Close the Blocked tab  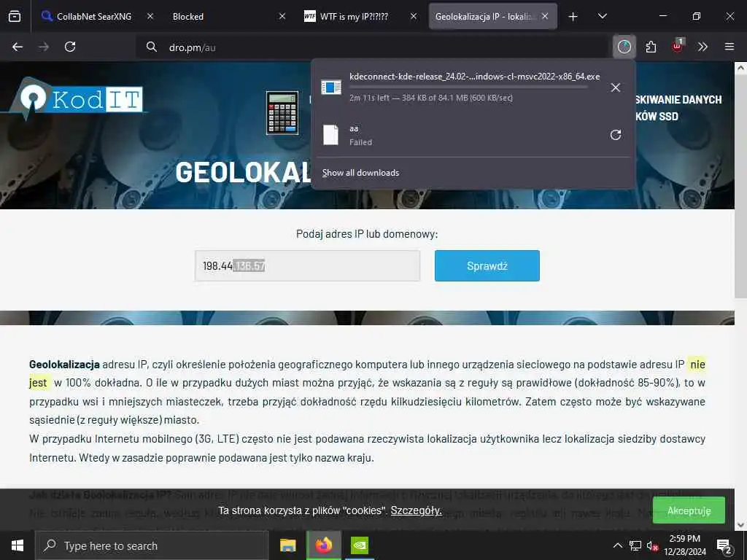282,16
